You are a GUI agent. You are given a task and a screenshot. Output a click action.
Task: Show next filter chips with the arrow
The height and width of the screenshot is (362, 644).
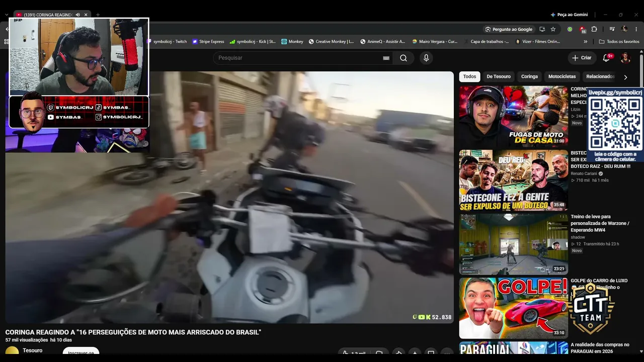(x=625, y=77)
